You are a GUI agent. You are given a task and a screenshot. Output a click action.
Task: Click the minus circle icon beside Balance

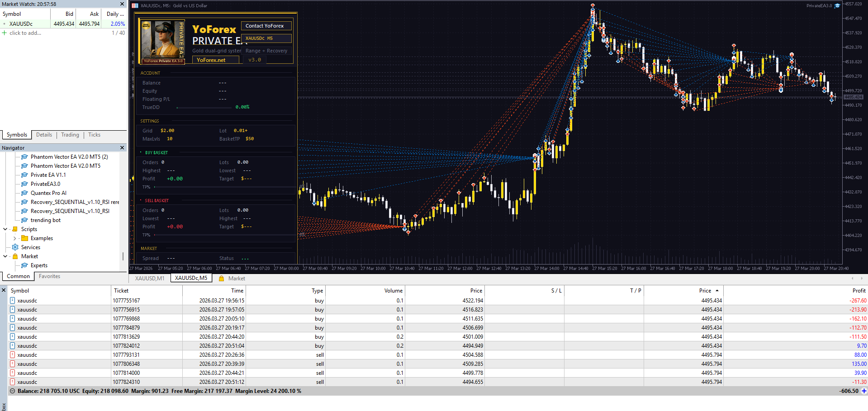pyautogui.click(x=13, y=391)
